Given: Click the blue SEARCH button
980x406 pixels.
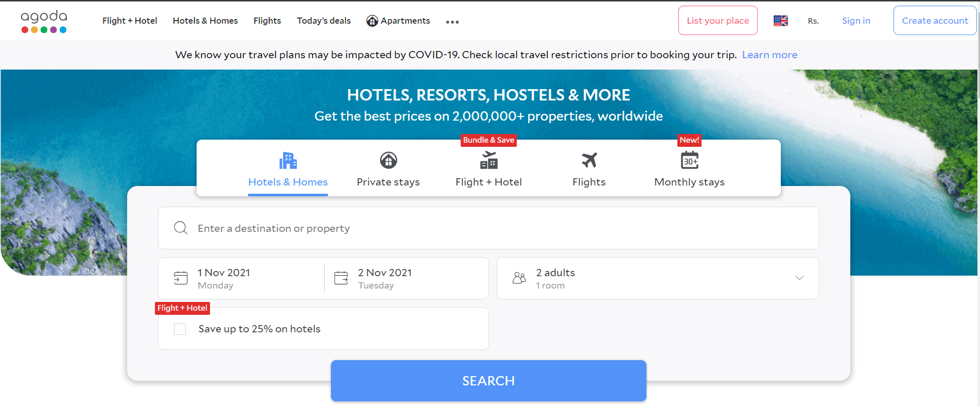Looking at the screenshot, I should click(x=488, y=381).
